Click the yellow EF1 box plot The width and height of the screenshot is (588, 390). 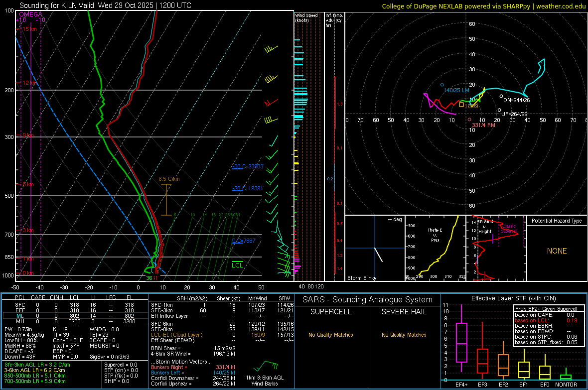point(524,365)
